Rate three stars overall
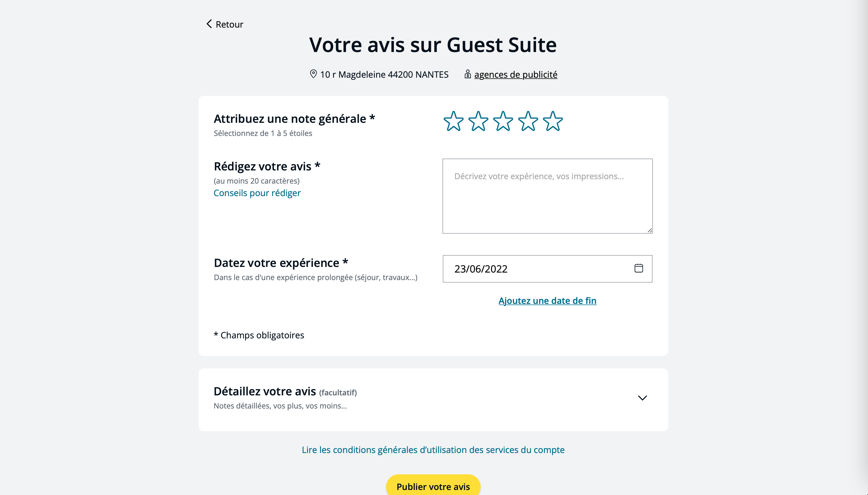Screen dimensions: 868x495 (x=503, y=121)
